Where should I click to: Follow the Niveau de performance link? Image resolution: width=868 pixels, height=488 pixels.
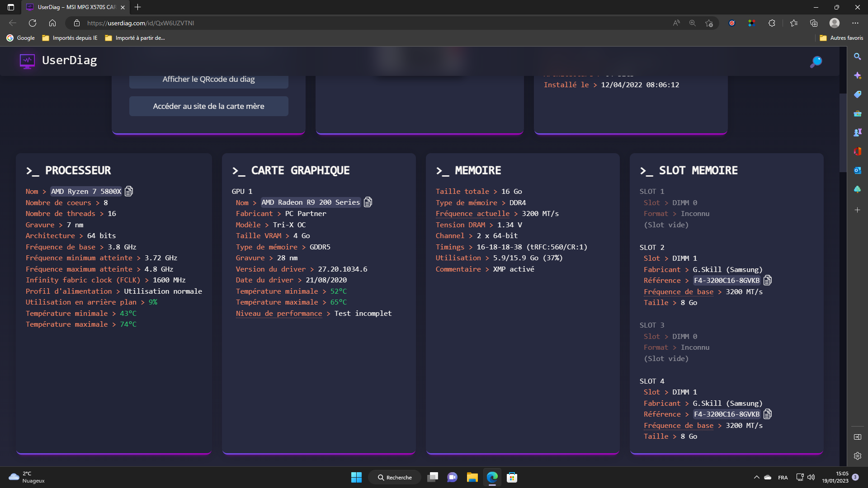click(278, 314)
